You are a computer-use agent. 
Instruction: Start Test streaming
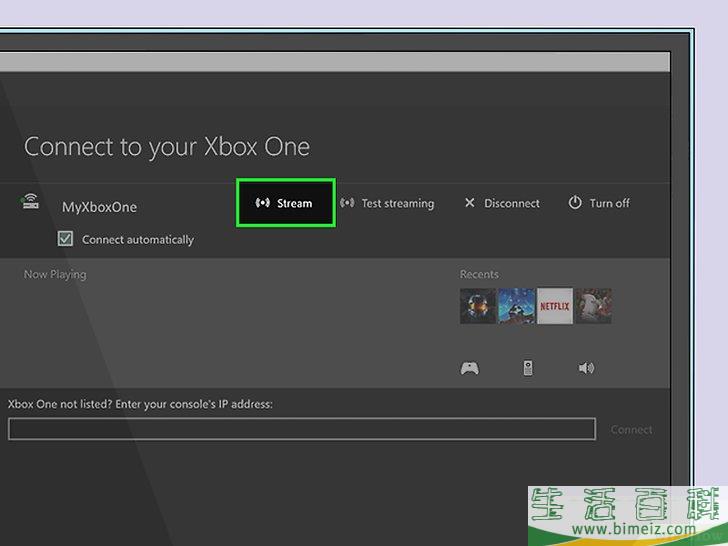(x=387, y=203)
